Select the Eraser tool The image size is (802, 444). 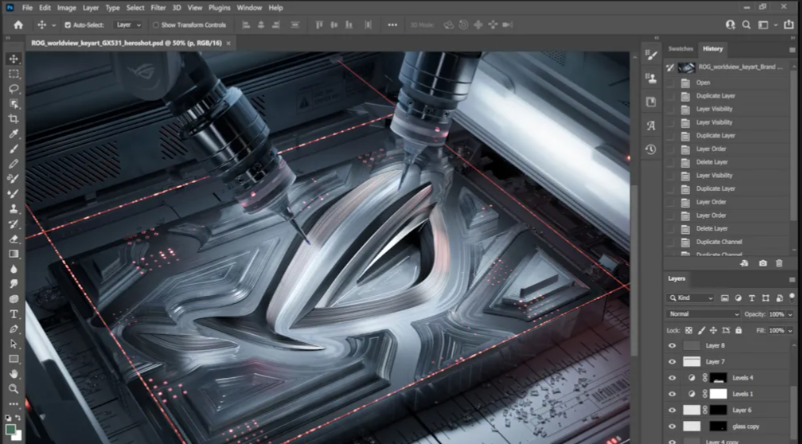click(x=13, y=239)
